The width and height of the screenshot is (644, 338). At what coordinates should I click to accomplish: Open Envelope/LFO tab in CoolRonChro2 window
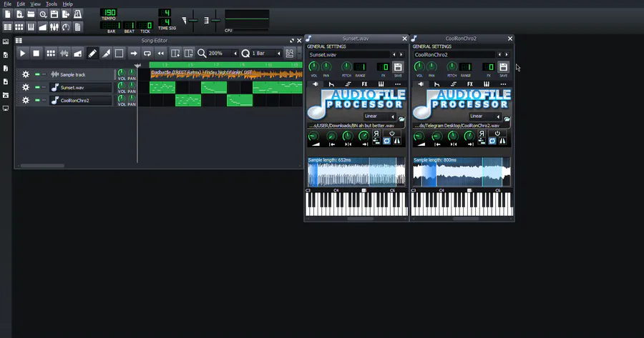coord(437,84)
